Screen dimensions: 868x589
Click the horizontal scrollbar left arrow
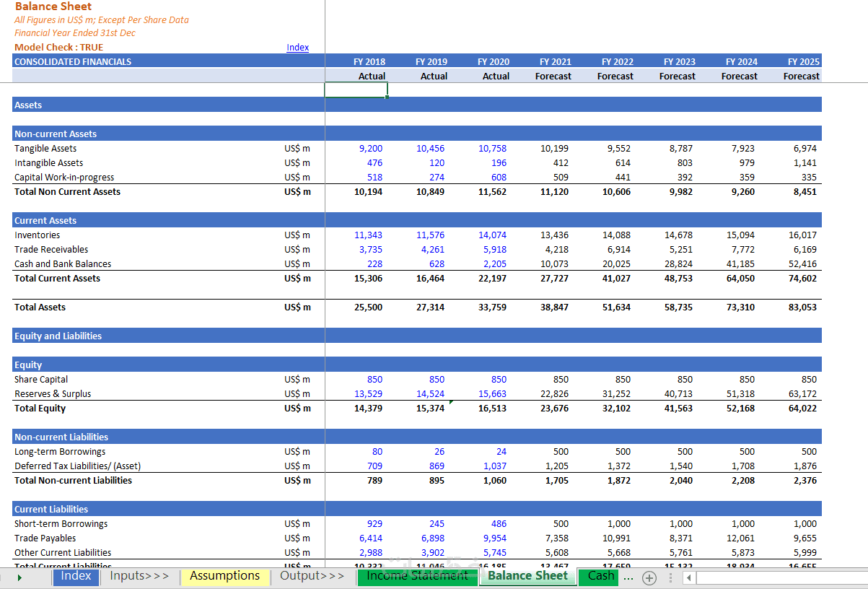click(x=688, y=577)
